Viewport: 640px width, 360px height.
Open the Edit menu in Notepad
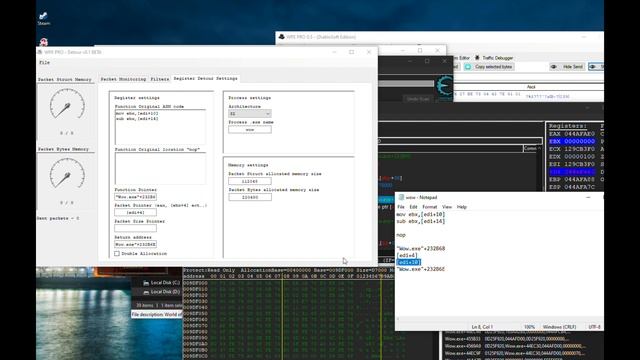tap(413, 207)
